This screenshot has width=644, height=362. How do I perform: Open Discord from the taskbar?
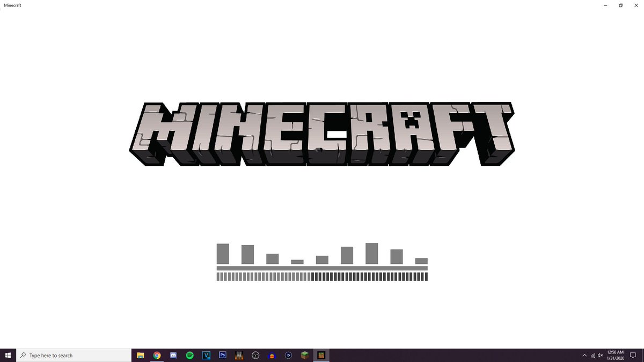(x=173, y=355)
